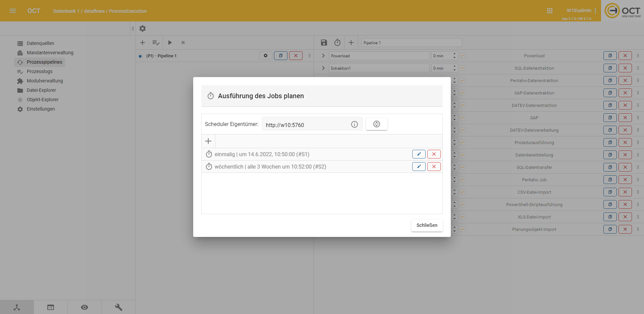The width and height of the screenshot is (644, 314).
Task: Edit the einmalig schedule #S1
Action: pyautogui.click(x=419, y=154)
